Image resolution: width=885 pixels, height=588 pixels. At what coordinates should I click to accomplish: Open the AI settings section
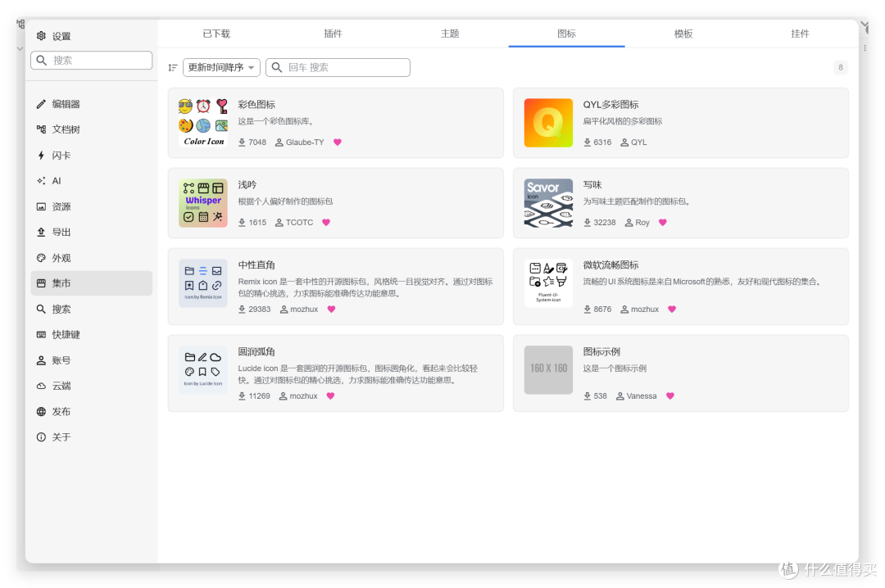click(x=91, y=180)
